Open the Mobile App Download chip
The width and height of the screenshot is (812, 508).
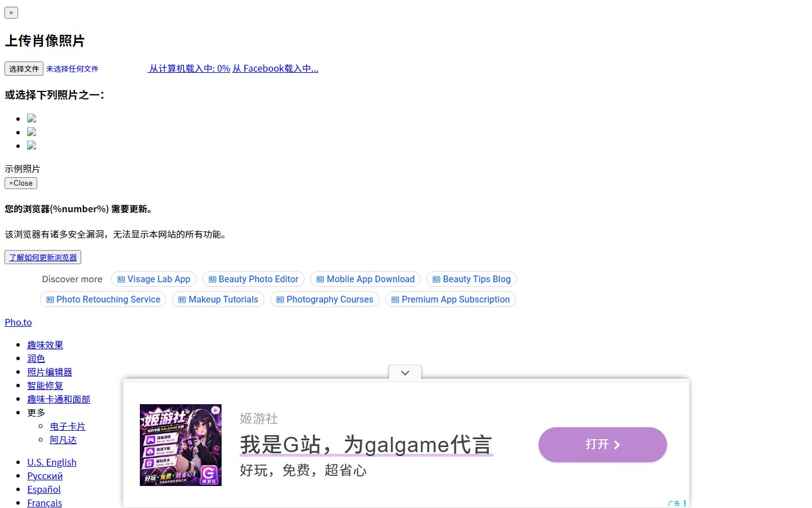point(365,279)
